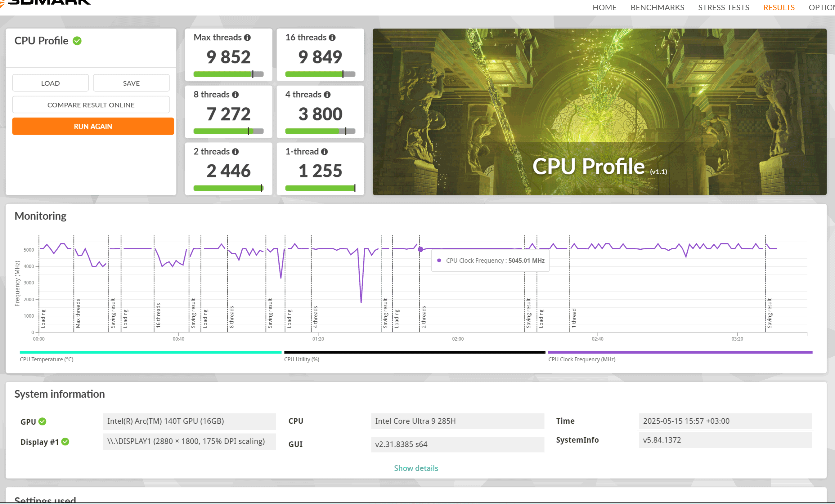The image size is (835, 504).
Task: Click the info icon next to 1-thread
Action: (324, 152)
